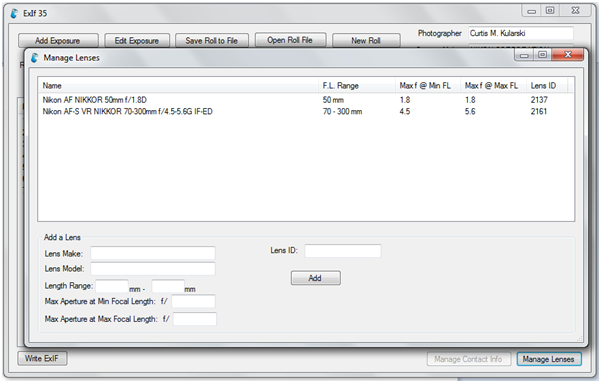
Task: Click lens ID 2161 cell
Action: 539,112
